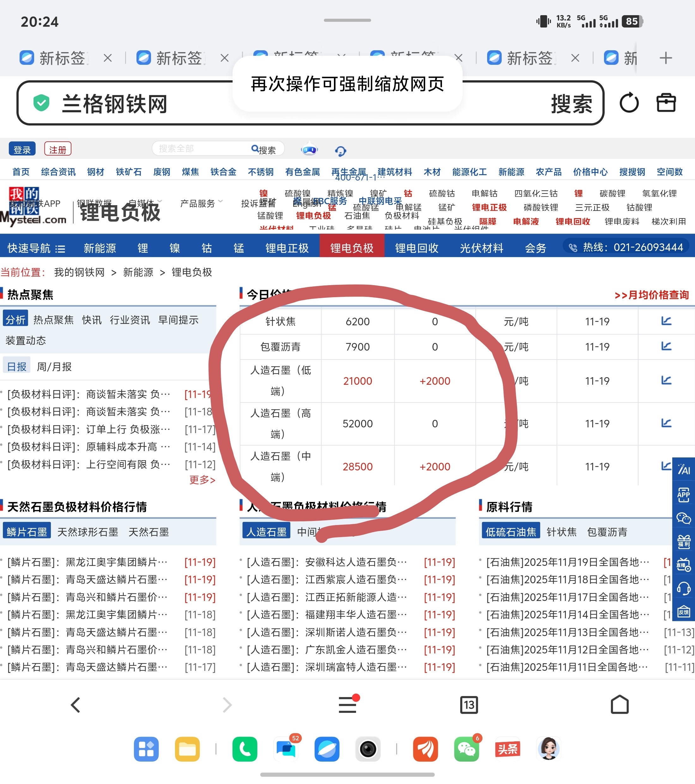Open the price chart for 针状焦
Image resolution: width=695 pixels, height=784 pixels.
666,321
